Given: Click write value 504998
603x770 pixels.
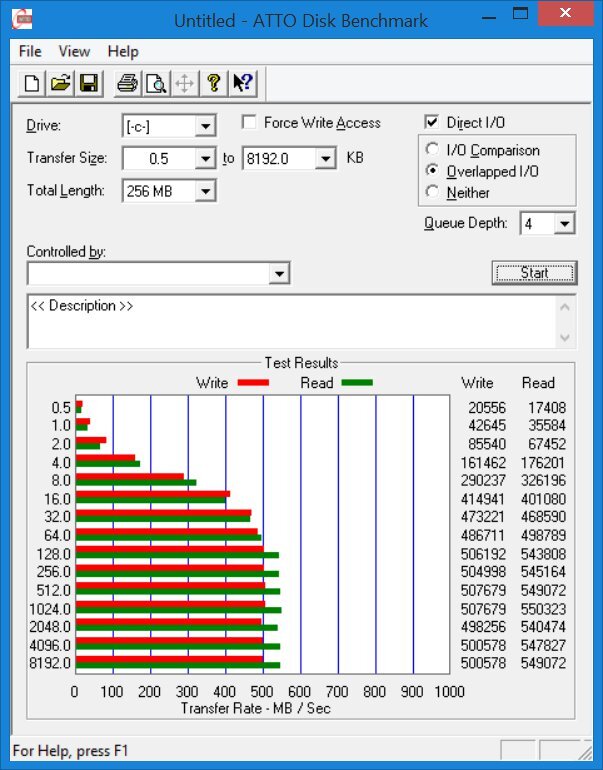Looking at the screenshot, I should (x=483, y=572).
